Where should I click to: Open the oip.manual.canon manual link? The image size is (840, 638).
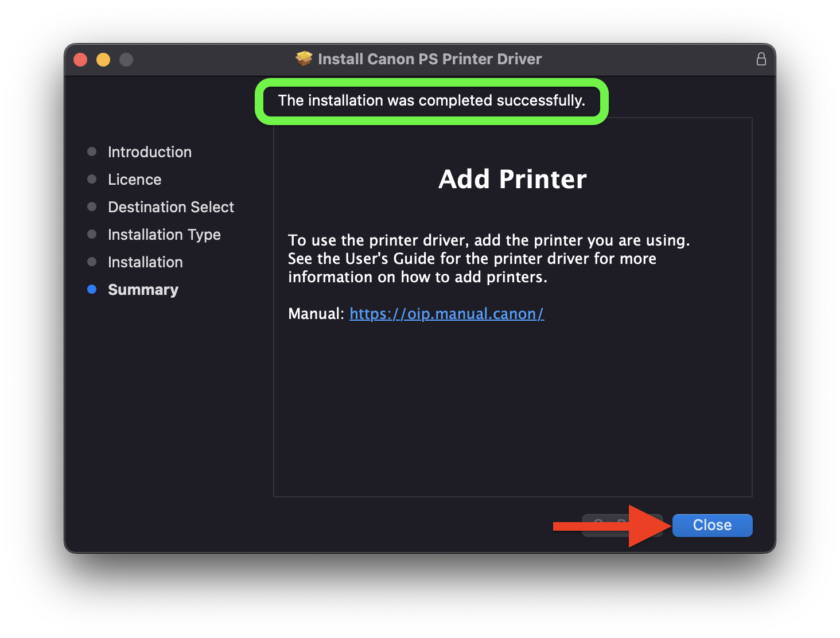(x=446, y=314)
